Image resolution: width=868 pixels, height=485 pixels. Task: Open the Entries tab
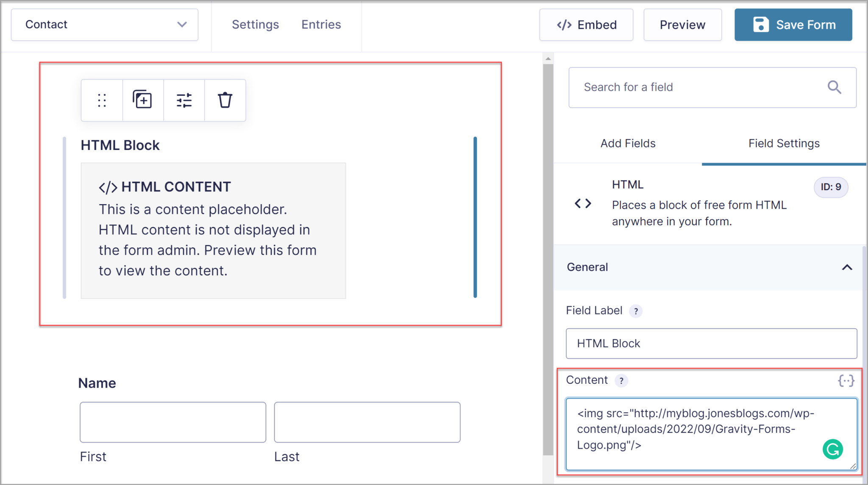[321, 25]
